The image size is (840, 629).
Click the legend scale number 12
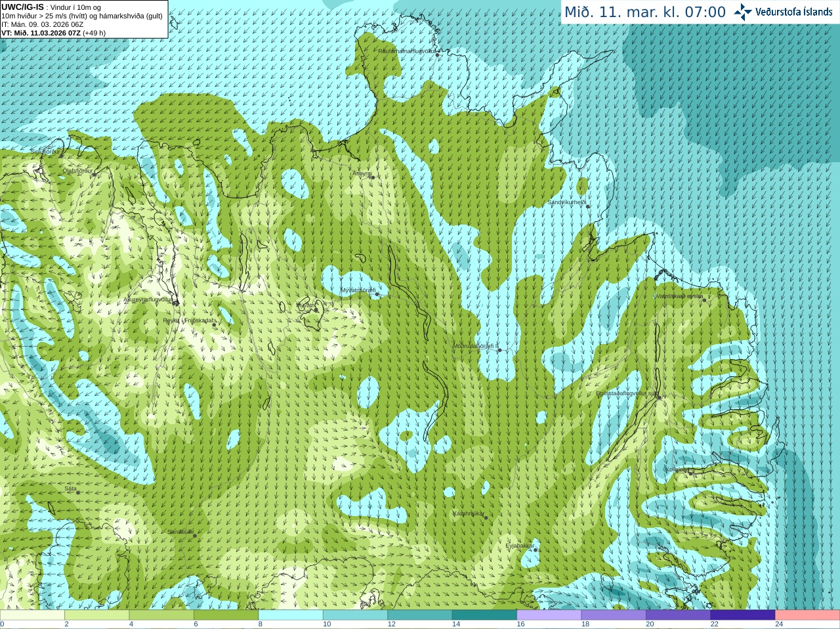(391, 624)
